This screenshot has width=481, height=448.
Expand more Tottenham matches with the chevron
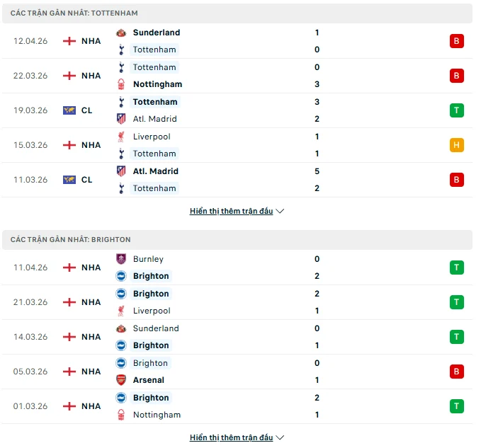(x=280, y=211)
